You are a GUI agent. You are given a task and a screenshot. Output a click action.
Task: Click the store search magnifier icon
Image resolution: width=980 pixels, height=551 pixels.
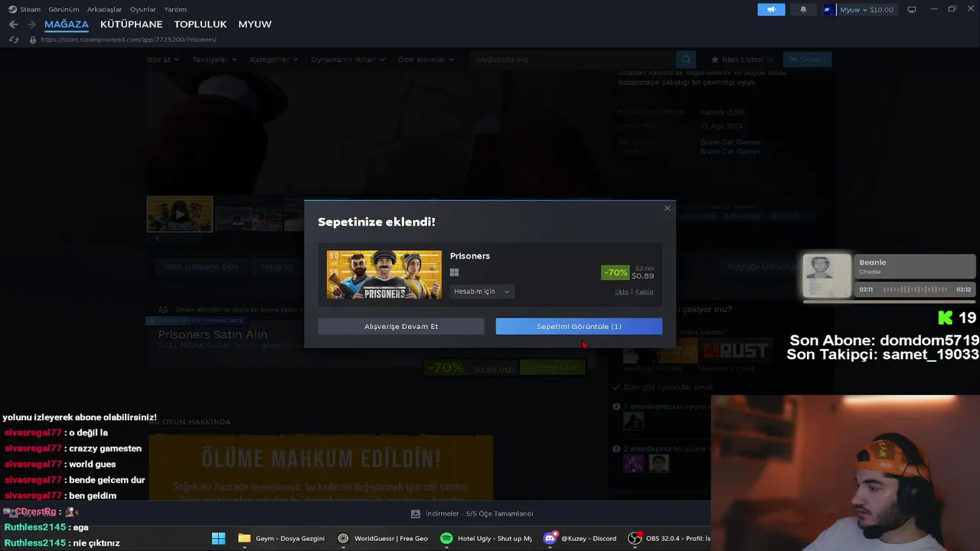[686, 60]
